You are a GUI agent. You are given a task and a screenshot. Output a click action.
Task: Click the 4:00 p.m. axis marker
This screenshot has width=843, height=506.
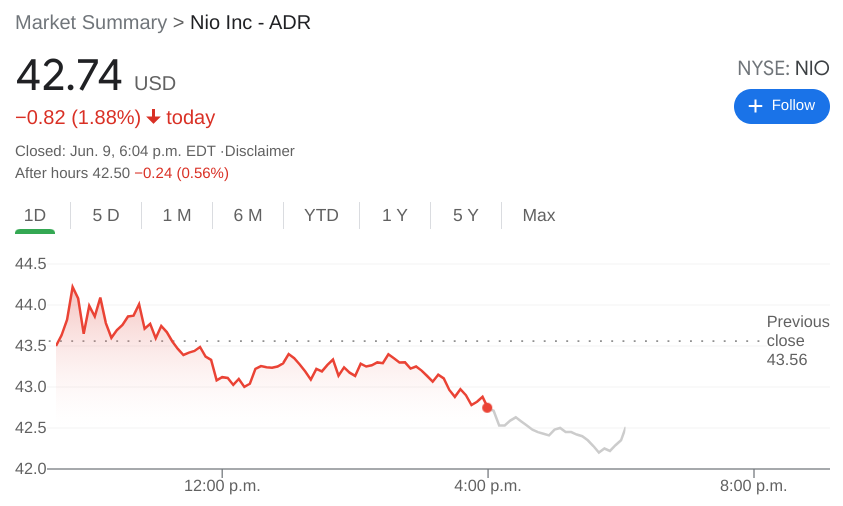coord(488,486)
